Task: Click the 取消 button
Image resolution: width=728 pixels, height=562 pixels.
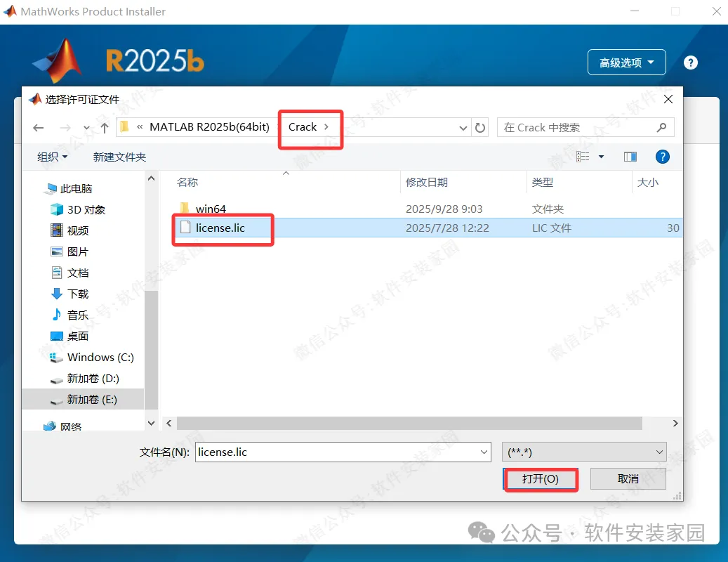Action: point(628,479)
